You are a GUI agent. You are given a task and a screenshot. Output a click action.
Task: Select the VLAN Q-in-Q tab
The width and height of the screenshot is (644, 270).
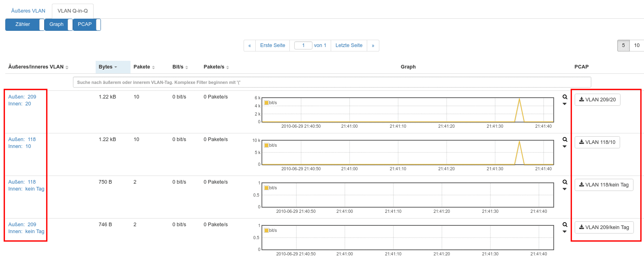[x=73, y=11]
